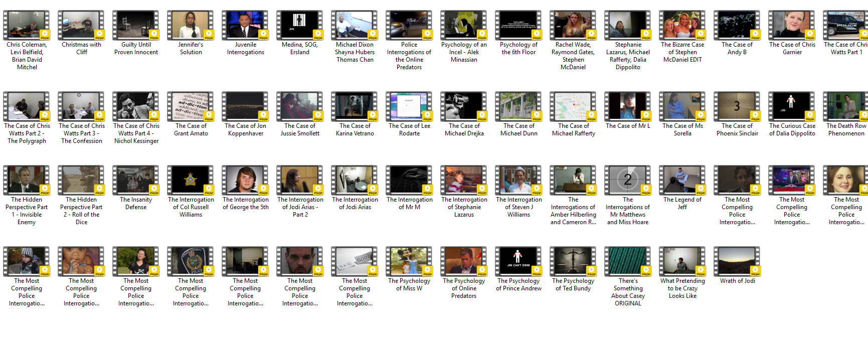Select Jennifer's Solution video file
Image resolution: width=868 pixels, height=337 pixels.
click(191, 25)
